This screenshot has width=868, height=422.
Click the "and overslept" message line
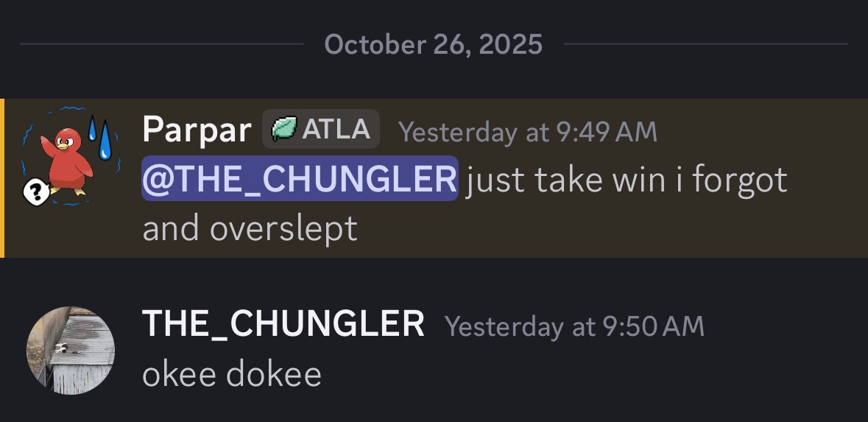pos(250,229)
